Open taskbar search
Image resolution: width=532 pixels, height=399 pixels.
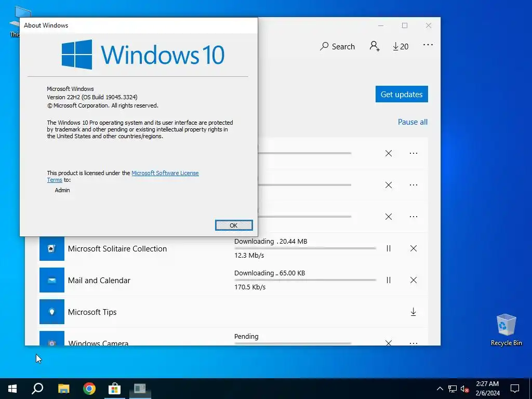click(x=37, y=389)
